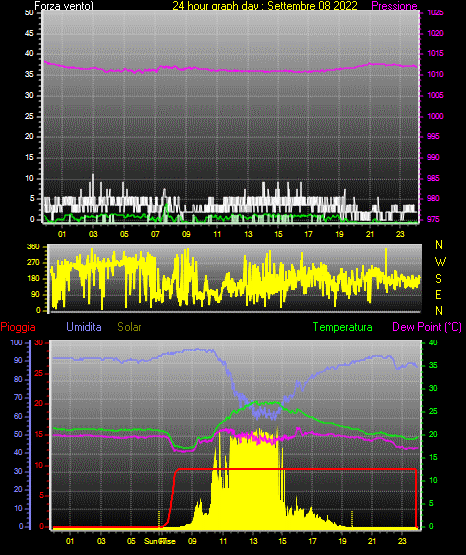Click the Pressione label in magenta
This screenshot has height=555, width=466.
[x=394, y=6]
